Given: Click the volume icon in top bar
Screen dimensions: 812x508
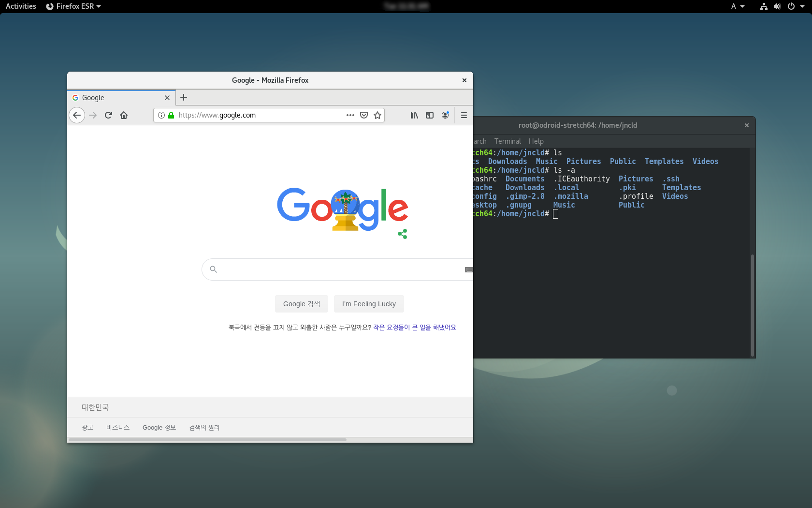Looking at the screenshot, I should (x=777, y=6).
